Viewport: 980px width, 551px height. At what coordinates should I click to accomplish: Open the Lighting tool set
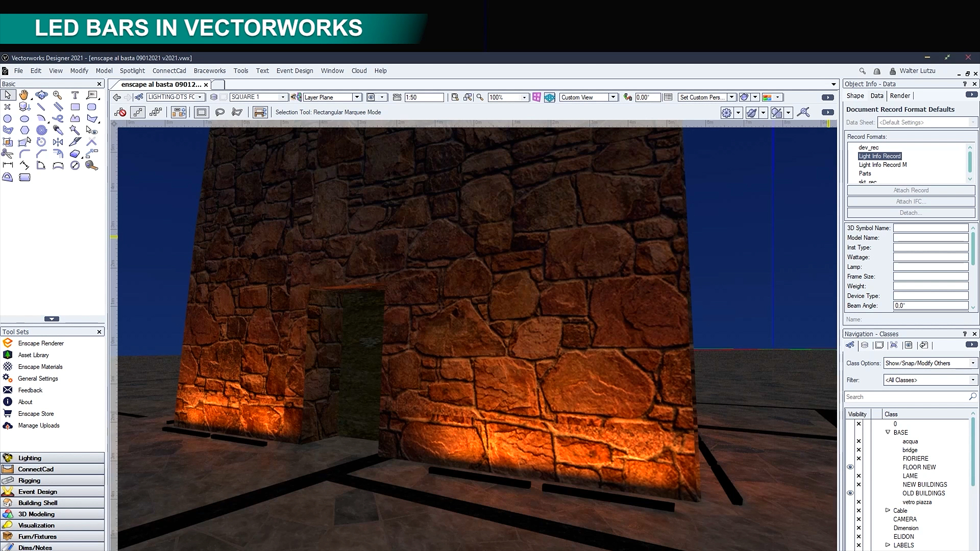point(53,458)
